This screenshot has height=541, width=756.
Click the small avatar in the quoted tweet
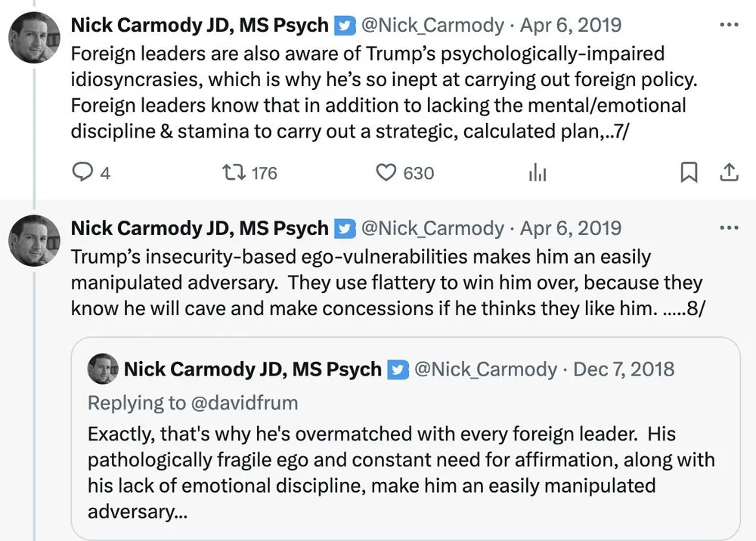[104, 369]
